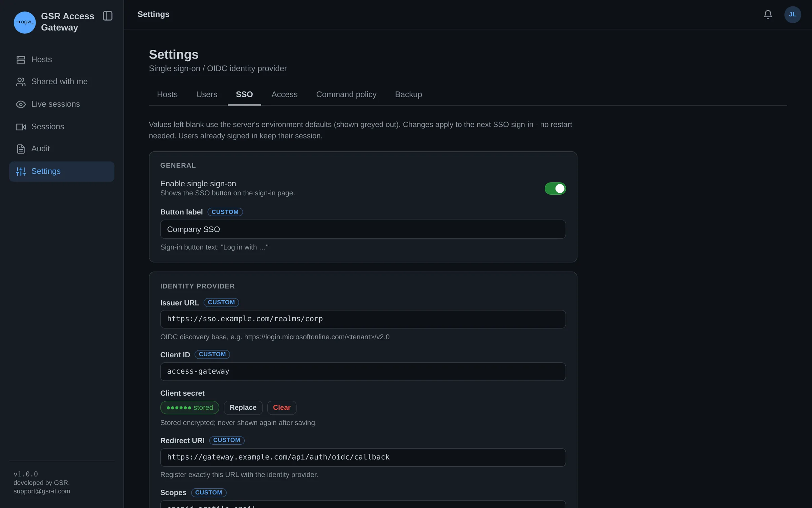This screenshot has width=812, height=508.
Task: Switch to the Users tab
Action: tap(207, 94)
